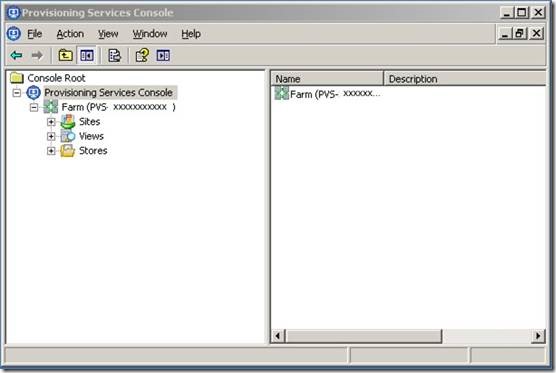
Task: Maximize the Provisioning Services Console window
Action: pos(522,13)
